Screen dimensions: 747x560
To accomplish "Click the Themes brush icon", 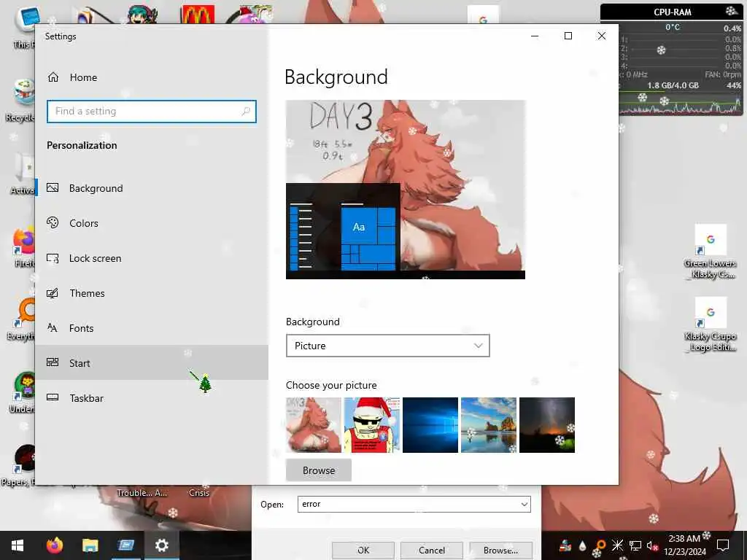I will pyautogui.click(x=53, y=293).
